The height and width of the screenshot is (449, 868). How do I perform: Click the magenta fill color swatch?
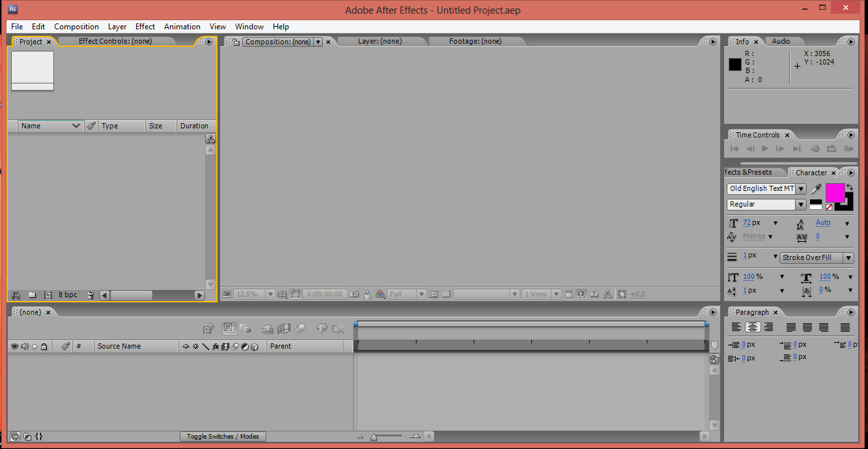point(835,192)
